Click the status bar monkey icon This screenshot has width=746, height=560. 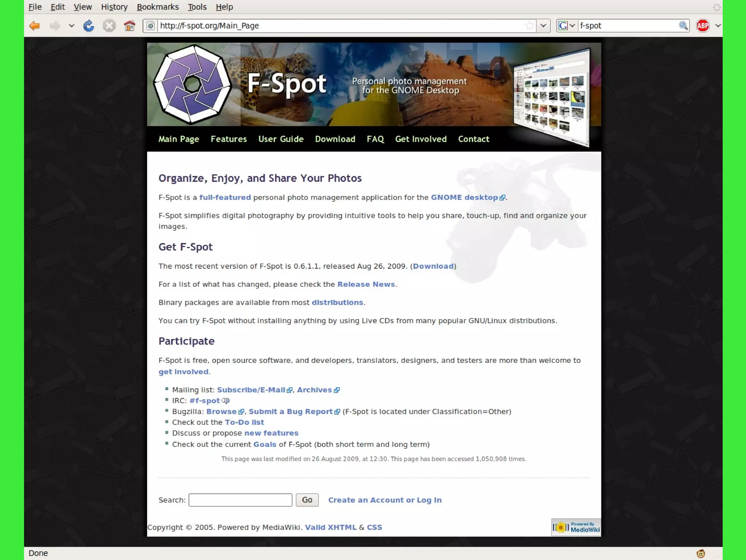click(700, 553)
